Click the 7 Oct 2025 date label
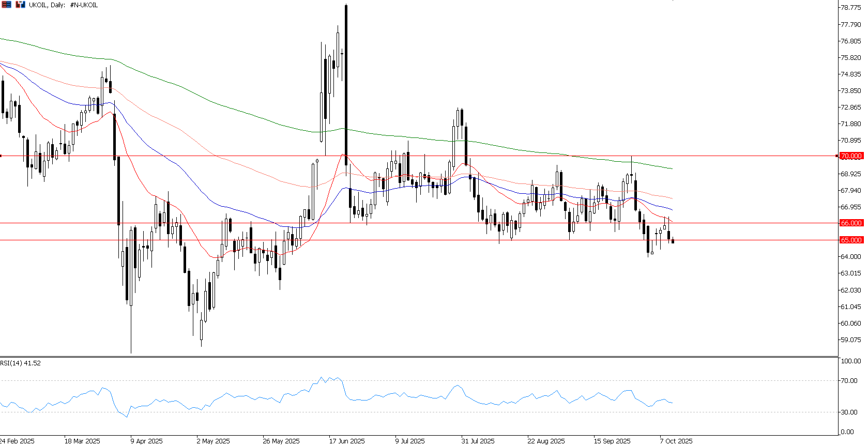The width and height of the screenshot is (868, 446). [x=676, y=441]
